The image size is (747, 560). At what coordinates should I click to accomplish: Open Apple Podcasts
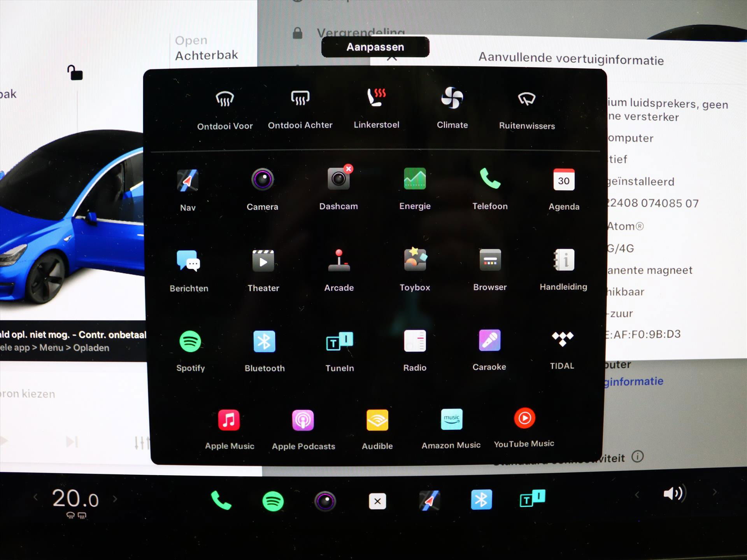point(303,430)
